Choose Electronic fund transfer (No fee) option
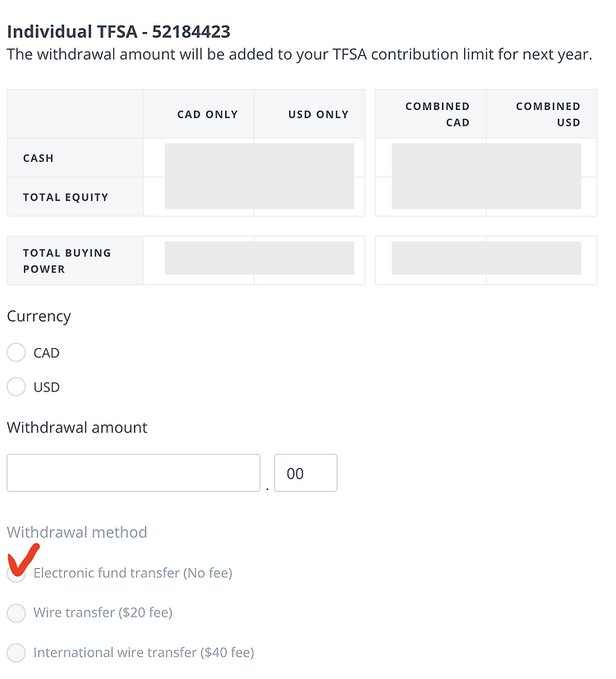 pyautogui.click(x=16, y=573)
